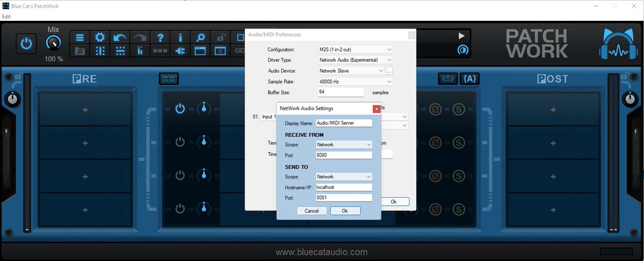The height and width of the screenshot is (261, 644).
Task: Click the three-dots icon in toolbar
Action: click(x=160, y=51)
